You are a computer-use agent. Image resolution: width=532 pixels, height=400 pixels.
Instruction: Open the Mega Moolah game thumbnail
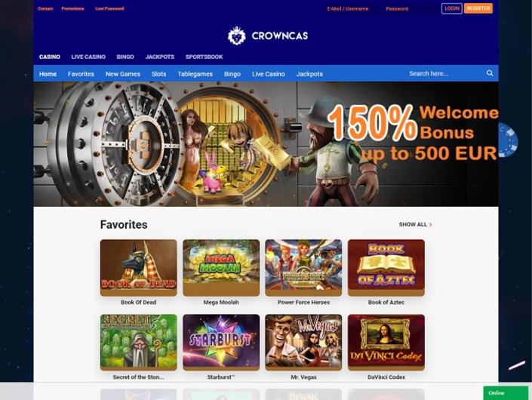click(221, 267)
